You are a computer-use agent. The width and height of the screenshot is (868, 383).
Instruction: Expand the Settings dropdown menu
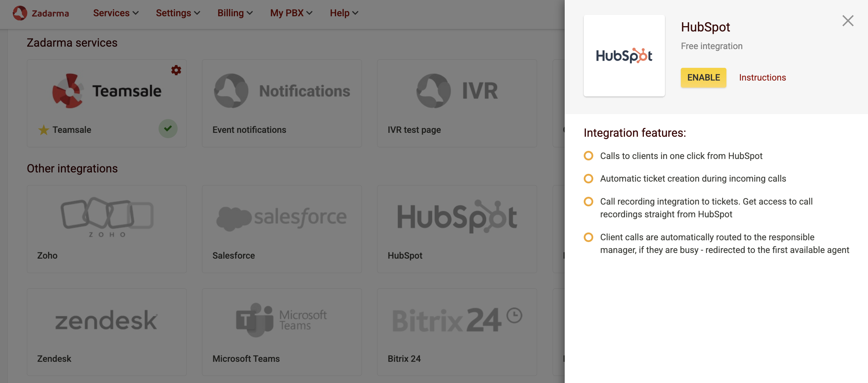tap(178, 13)
